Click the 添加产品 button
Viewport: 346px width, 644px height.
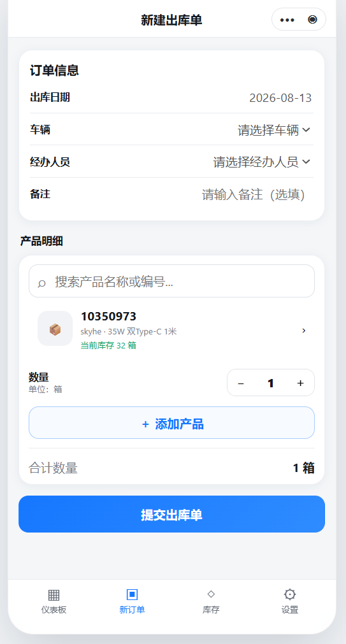click(172, 422)
